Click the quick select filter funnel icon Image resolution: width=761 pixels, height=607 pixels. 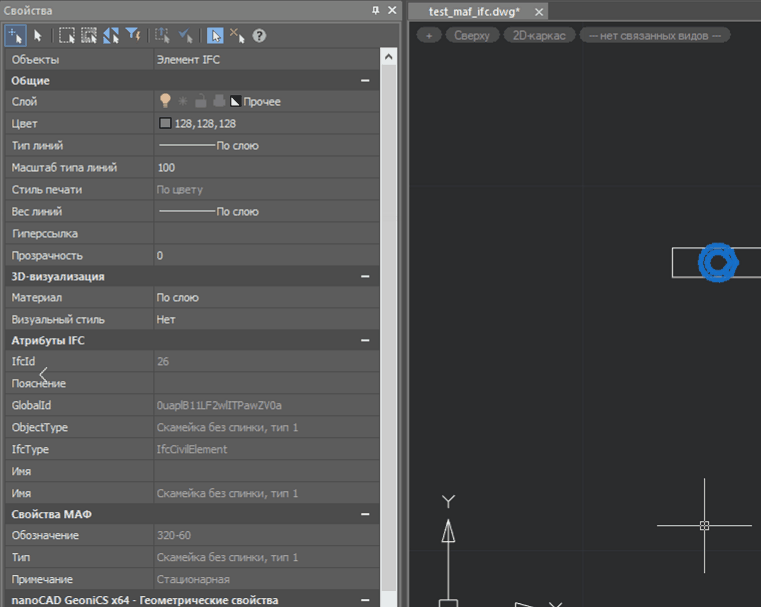pos(133,35)
